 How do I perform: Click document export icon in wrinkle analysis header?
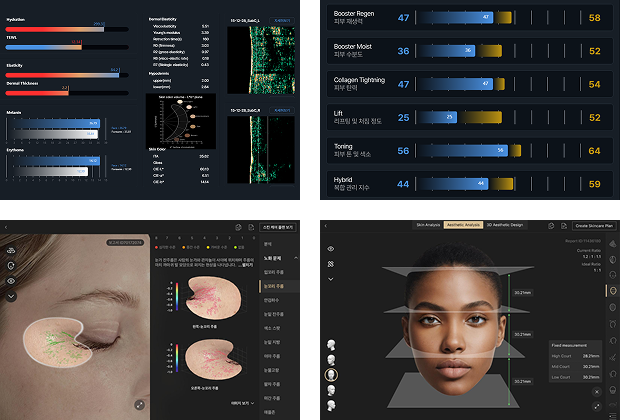click(251, 227)
